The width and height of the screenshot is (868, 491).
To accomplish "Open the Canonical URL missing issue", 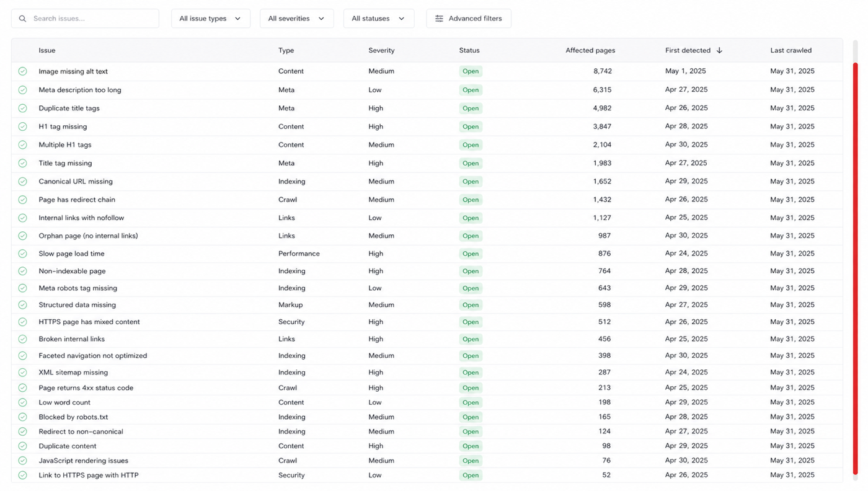I will pyautogui.click(x=76, y=182).
